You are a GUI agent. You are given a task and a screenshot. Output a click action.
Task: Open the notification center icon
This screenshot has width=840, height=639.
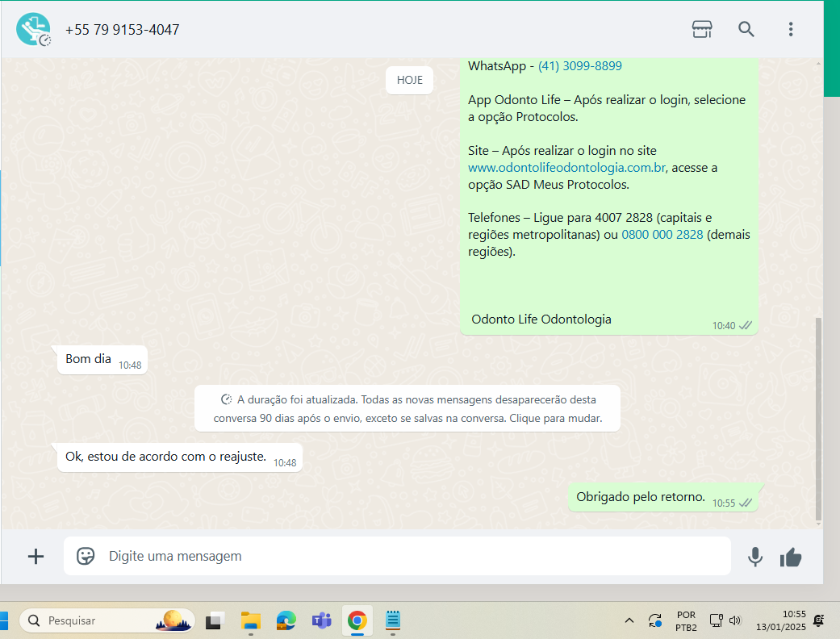click(x=818, y=620)
